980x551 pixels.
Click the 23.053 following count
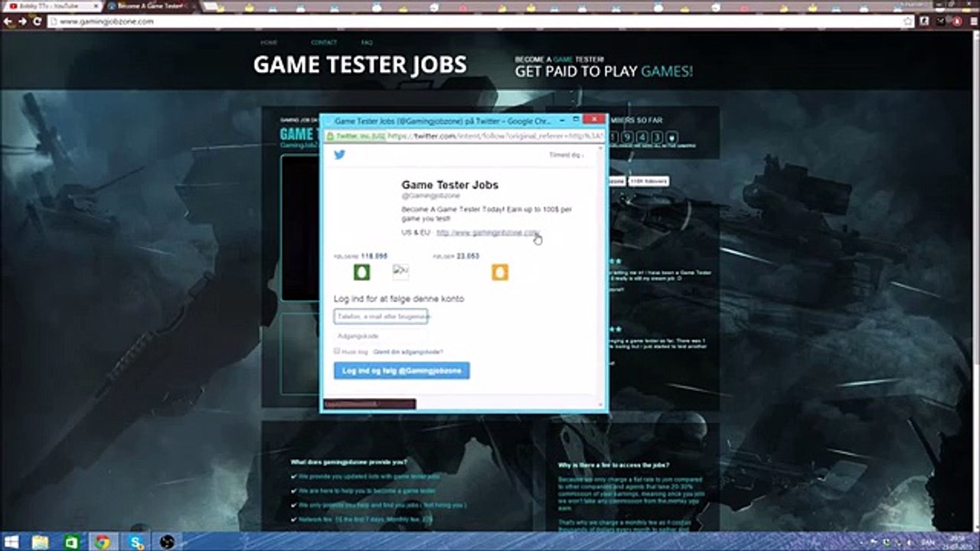point(468,256)
